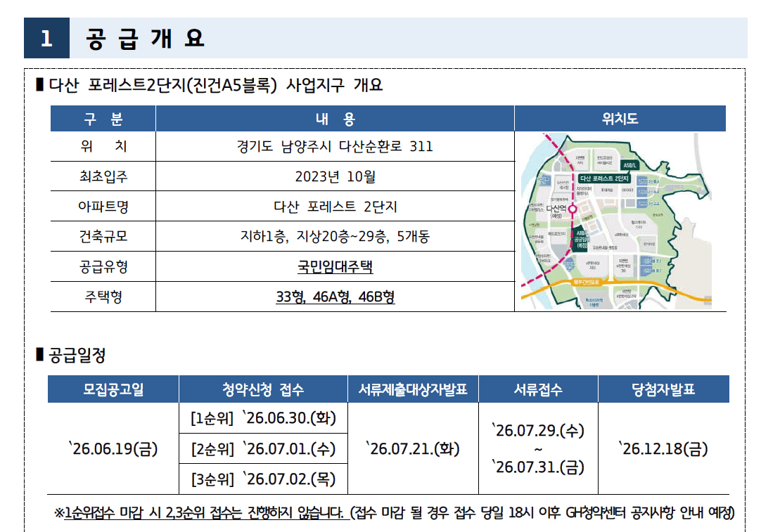The height and width of the screenshot is (532, 761).
Task: Select the start date '`26.07.29.(수)'
Action: [538, 430]
